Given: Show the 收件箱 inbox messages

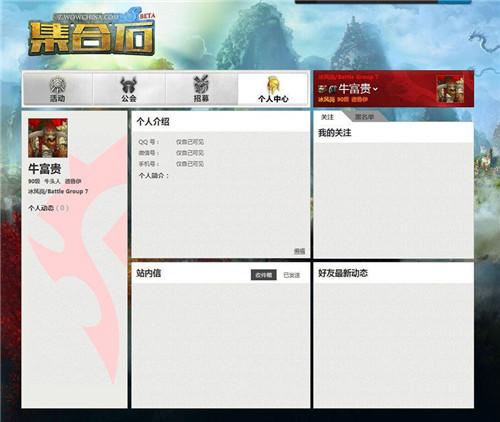Looking at the screenshot, I should click(x=264, y=275).
